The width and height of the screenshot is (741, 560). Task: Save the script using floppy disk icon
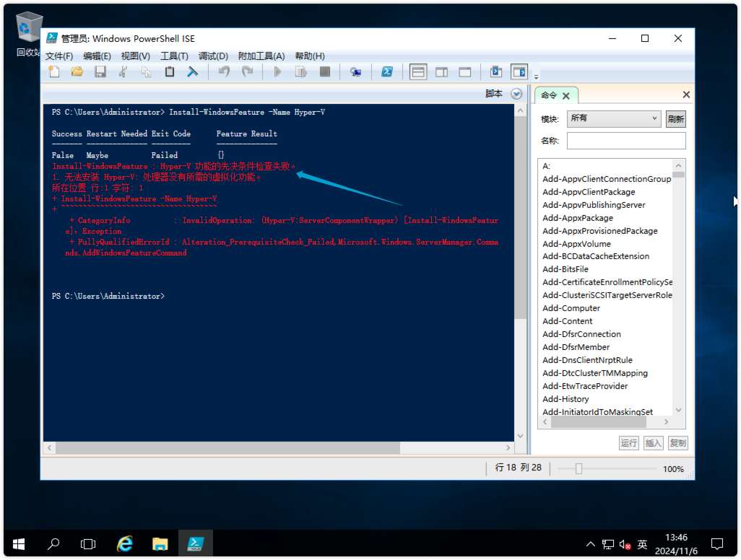100,71
